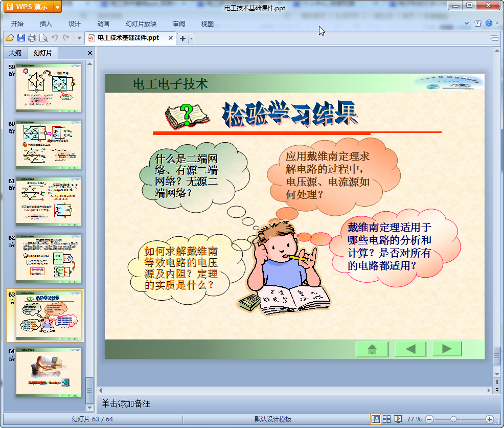Select slide 59 thumbnail
Screen dimensions: 504x428
49,88
